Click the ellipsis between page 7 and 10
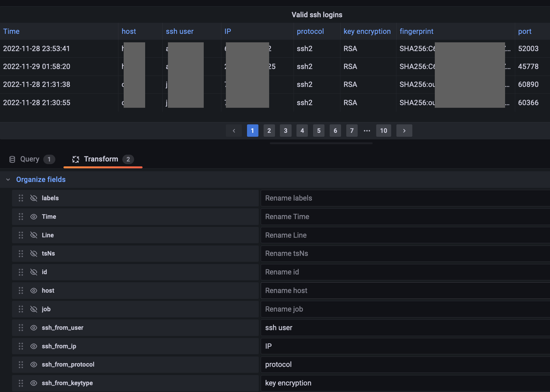 [x=367, y=130]
